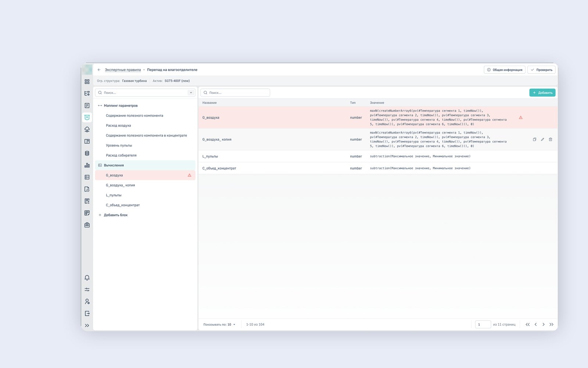Image resolution: width=588 pixels, height=368 pixels.
Task: Select the active expert rules sidebar icon
Action: pyautogui.click(x=87, y=117)
